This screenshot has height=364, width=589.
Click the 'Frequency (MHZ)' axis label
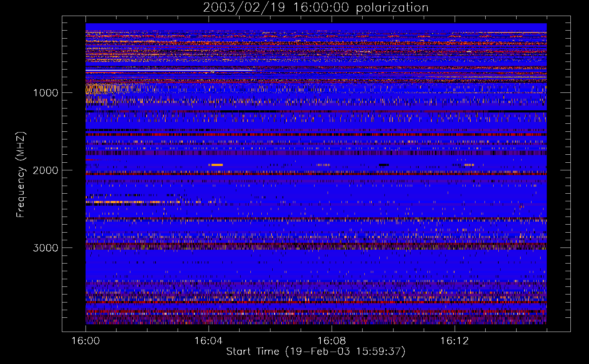click(21, 175)
